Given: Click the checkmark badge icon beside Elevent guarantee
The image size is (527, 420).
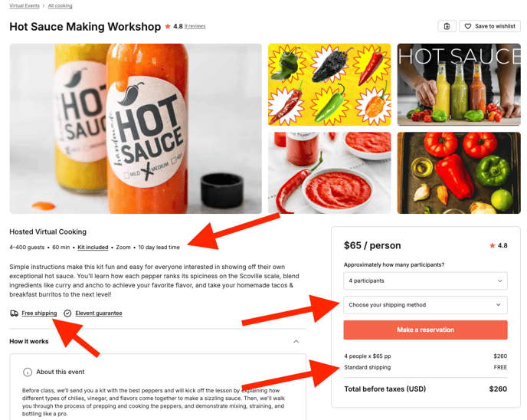Looking at the screenshot, I should (67, 313).
